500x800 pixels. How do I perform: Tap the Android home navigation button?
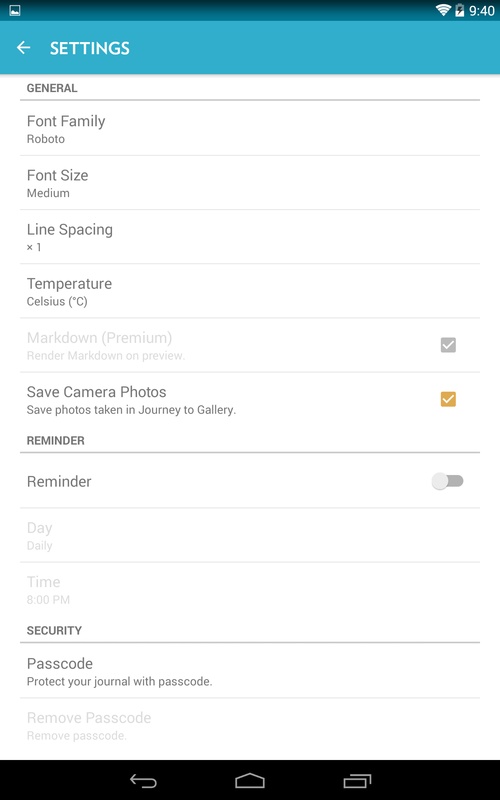(250, 781)
